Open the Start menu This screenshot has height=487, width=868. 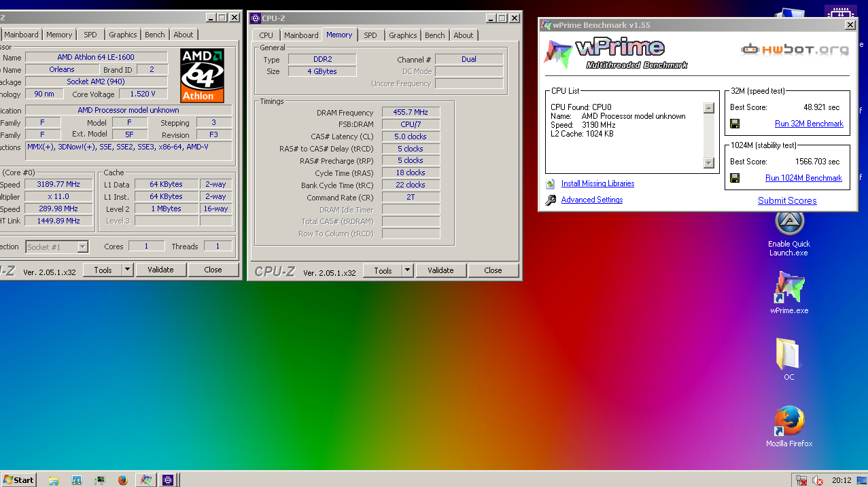(x=19, y=480)
